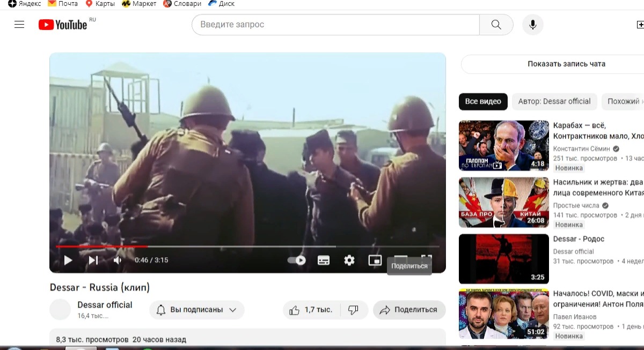The height and width of the screenshot is (350, 644).
Task: Open the Насильник и жертва video title
Action: (x=598, y=188)
